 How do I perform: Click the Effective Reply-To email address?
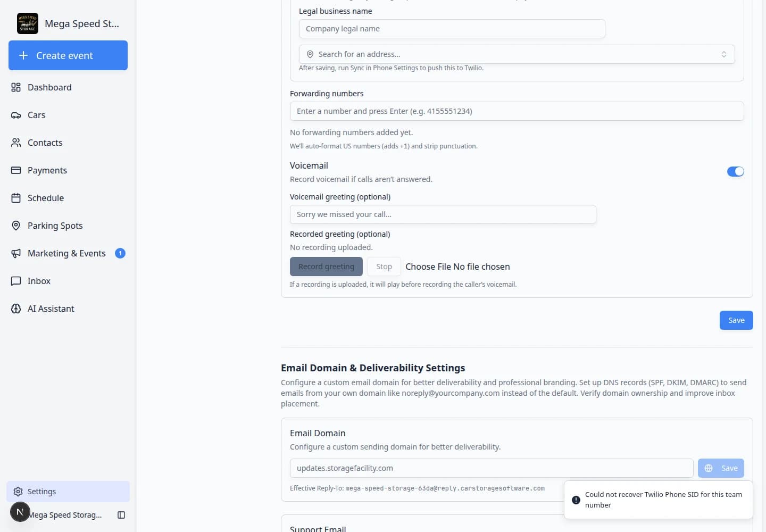[x=445, y=488]
